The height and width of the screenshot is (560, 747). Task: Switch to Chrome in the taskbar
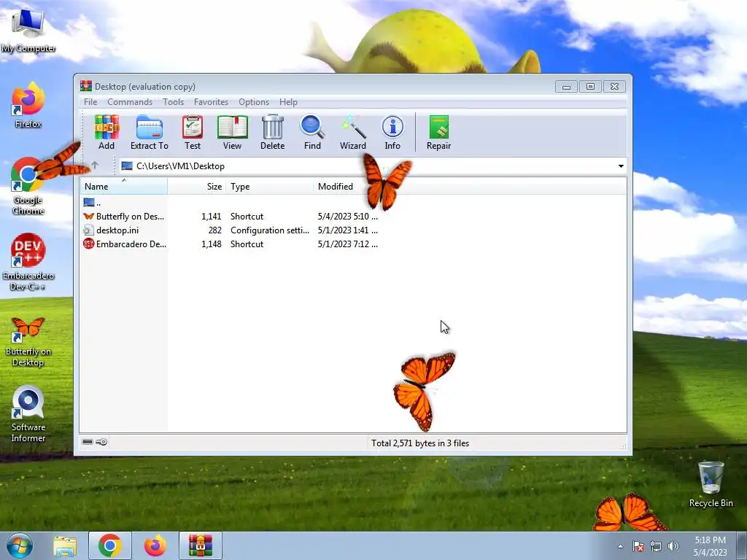[110, 545]
